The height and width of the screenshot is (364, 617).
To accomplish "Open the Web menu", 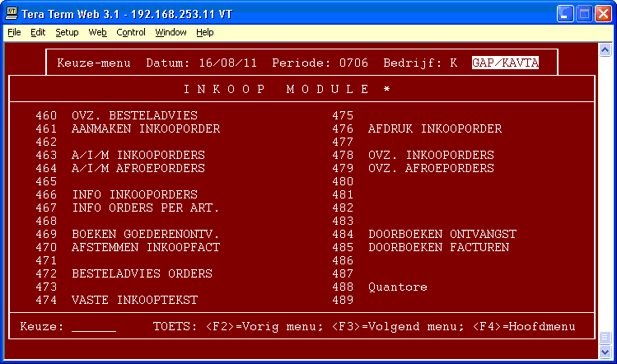I will point(97,32).
